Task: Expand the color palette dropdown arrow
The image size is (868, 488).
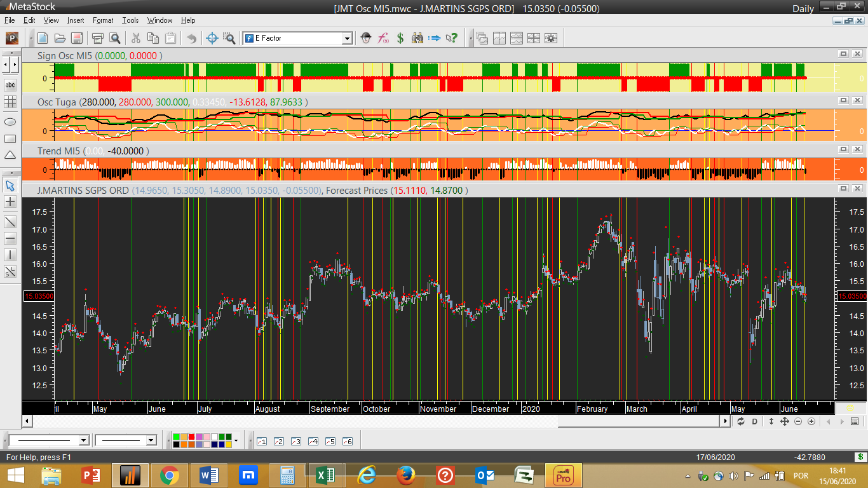Action: (x=236, y=440)
